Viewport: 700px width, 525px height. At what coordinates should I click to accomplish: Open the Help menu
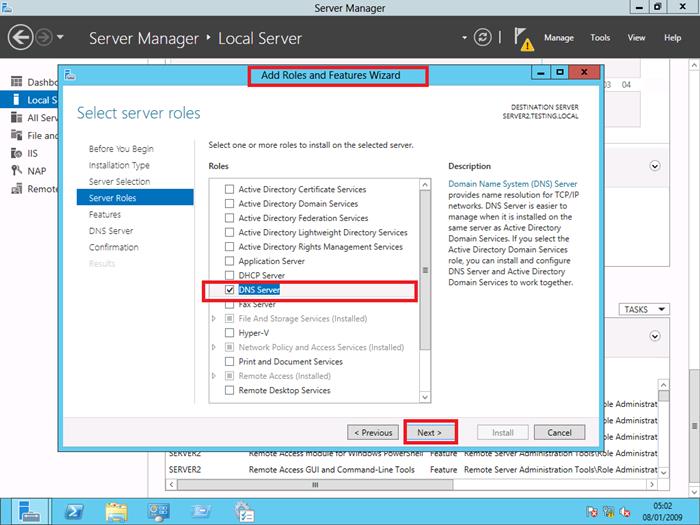(x=672, y=38)
